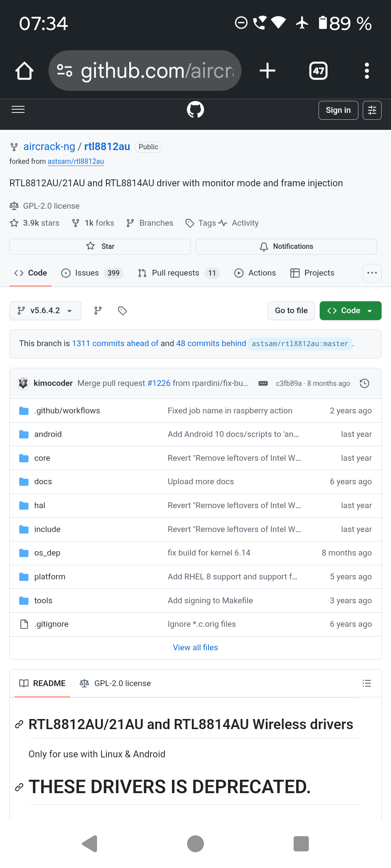Tap the GitHub Octocat logo
Image resolution: width=391 pixels, height=868 pixels.
[195, 110]
